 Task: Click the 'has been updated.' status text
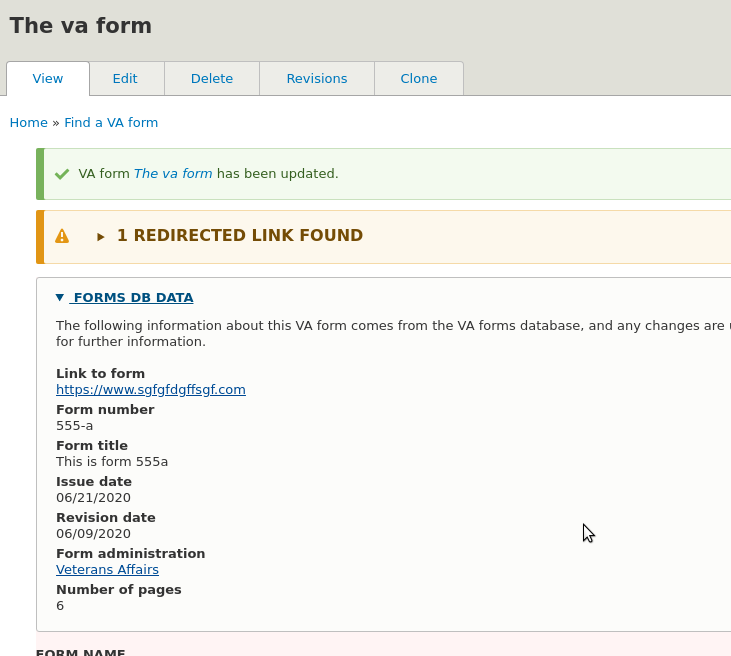[x=277, y=173]
